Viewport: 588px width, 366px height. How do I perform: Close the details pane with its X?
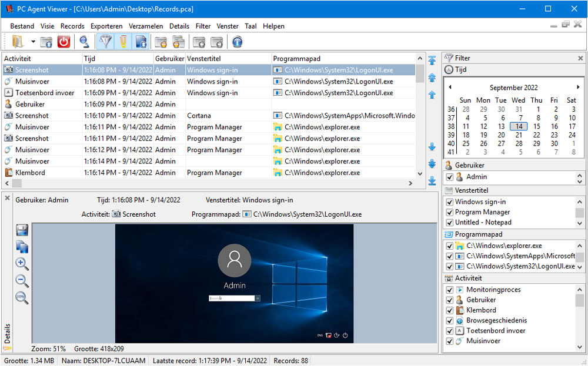click(x=7, y=198)
